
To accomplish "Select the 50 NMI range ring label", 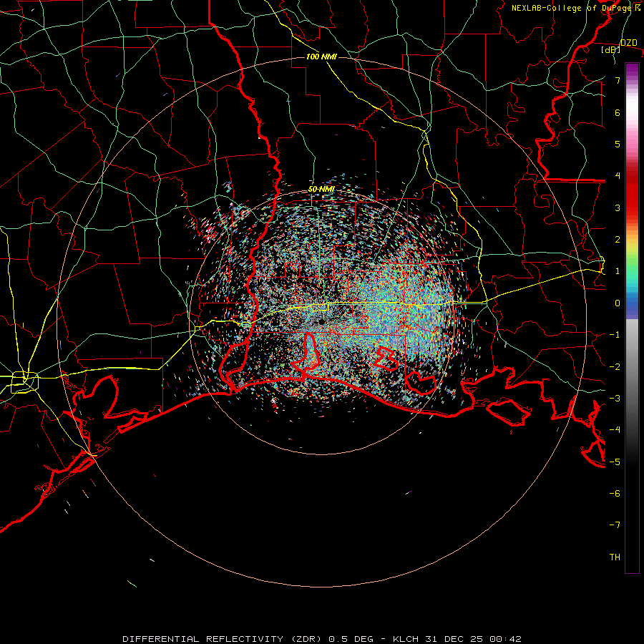I will 321,189.
